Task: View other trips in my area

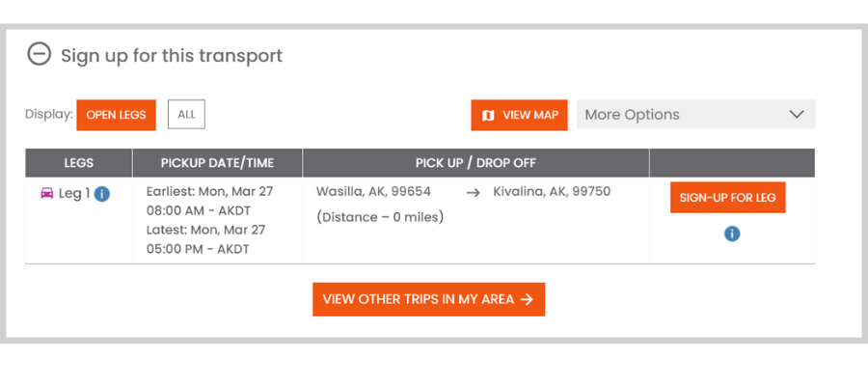Action: click(x=429, y=299)
